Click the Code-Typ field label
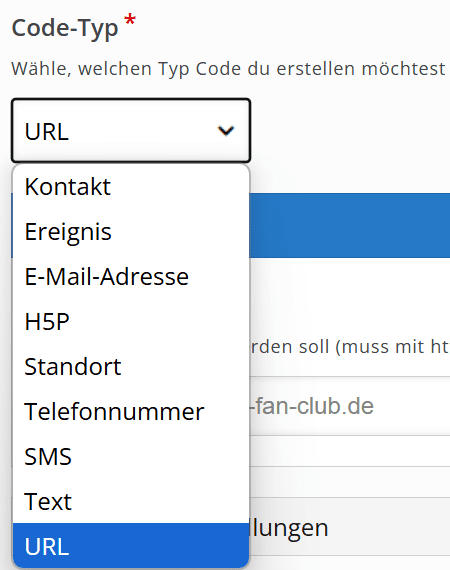This screenshot has width=450, height=570. pyautogui.click(x=65, y=28)
